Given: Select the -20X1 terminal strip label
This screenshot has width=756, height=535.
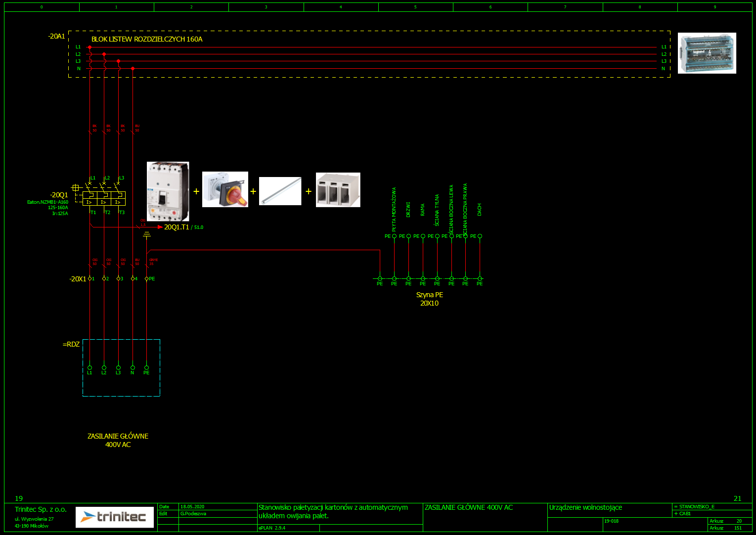Looking at the screenshot, I should pos(77,279).
